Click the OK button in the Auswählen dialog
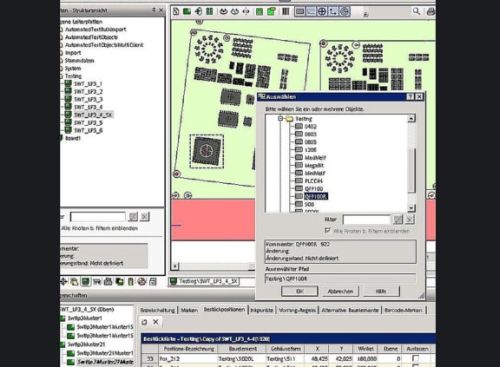Image resolution: width=500 pixels, height=367 pixels. click(x=300, y=291)
